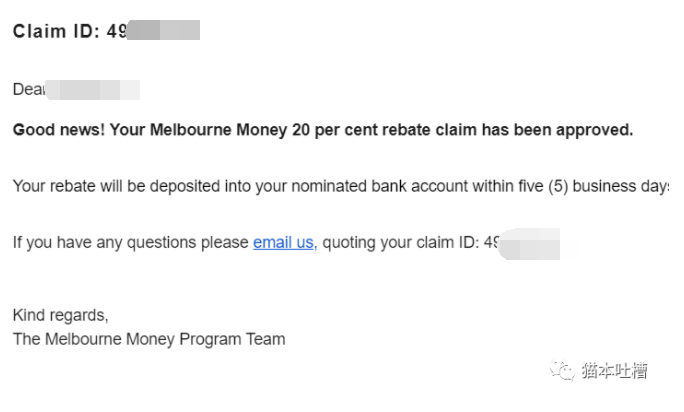The width and height of the screenshot is (684, 412).
Task: Click "The Melbourne Money Program Team" signature
Action: [x=149, y=339]
